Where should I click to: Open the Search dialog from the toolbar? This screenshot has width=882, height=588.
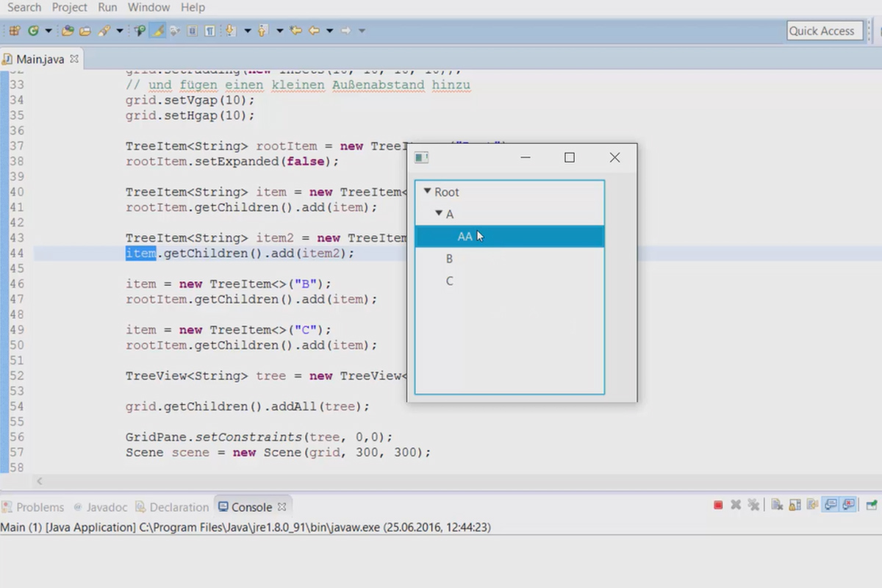click(140, 30)
